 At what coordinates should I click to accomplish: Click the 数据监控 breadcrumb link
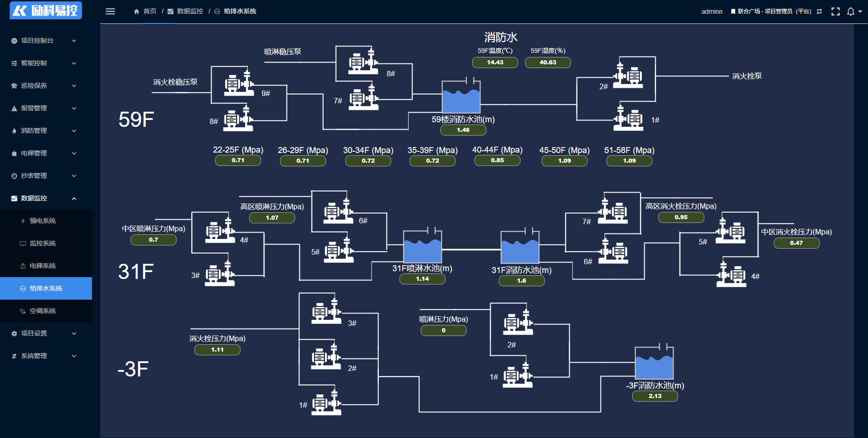[x=189, y=11]
